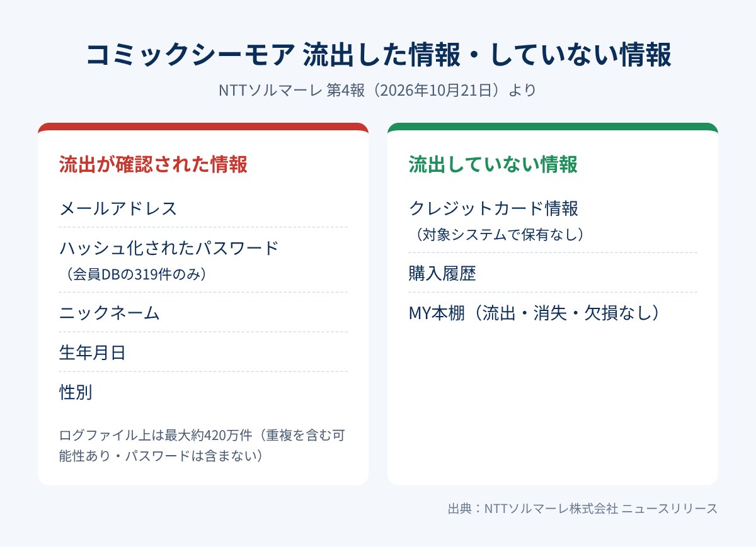Select the MY本棚（流出・消失・欠損なし） row
This screenshot has height=547, width=756.
click(x=553, y=313)
